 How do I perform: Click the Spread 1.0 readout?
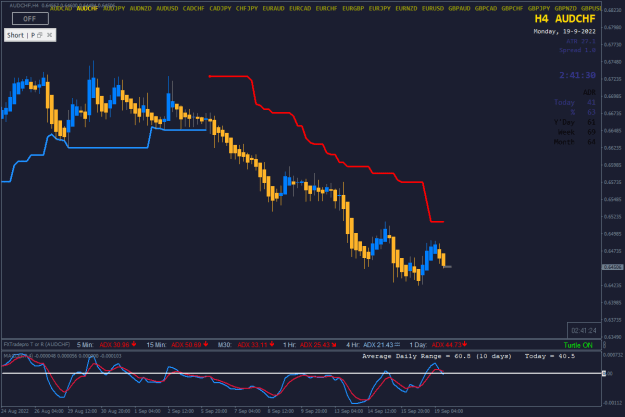click(x=577, y=50)
